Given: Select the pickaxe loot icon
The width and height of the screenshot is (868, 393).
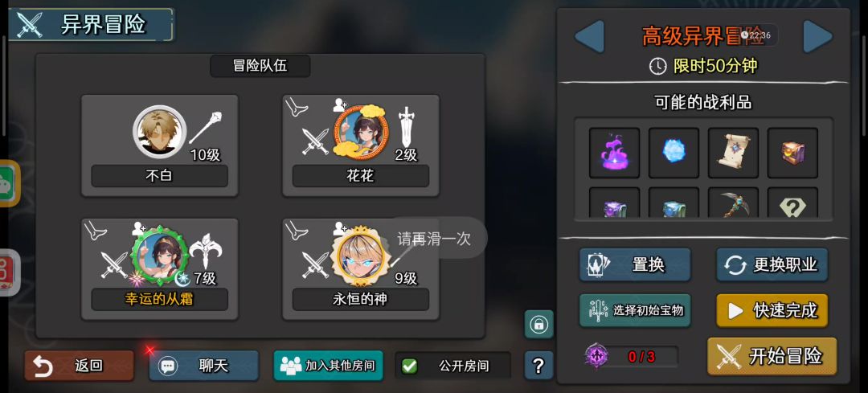Looking at the screenshot, I should (x=733, y=203).
